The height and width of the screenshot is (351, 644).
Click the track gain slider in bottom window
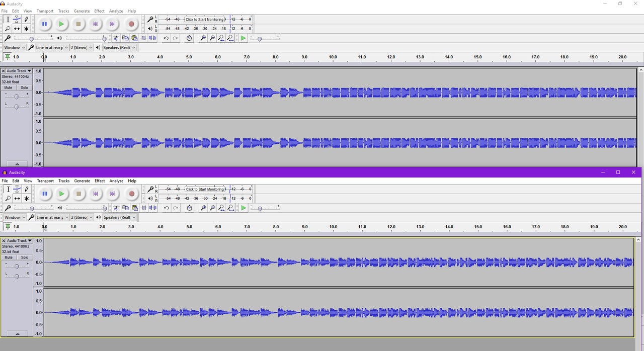pos(16,267)
